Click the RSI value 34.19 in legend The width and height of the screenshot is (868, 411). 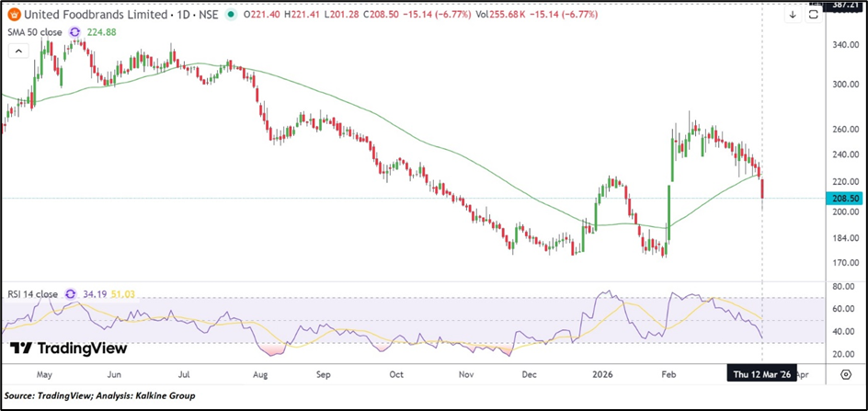click(97, 294)
